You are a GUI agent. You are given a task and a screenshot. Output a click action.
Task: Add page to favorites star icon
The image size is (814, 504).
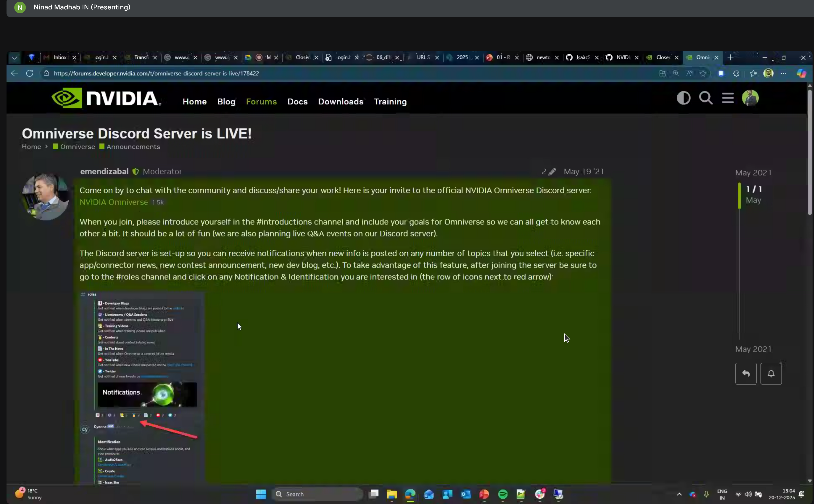click(x=703, y=74)
